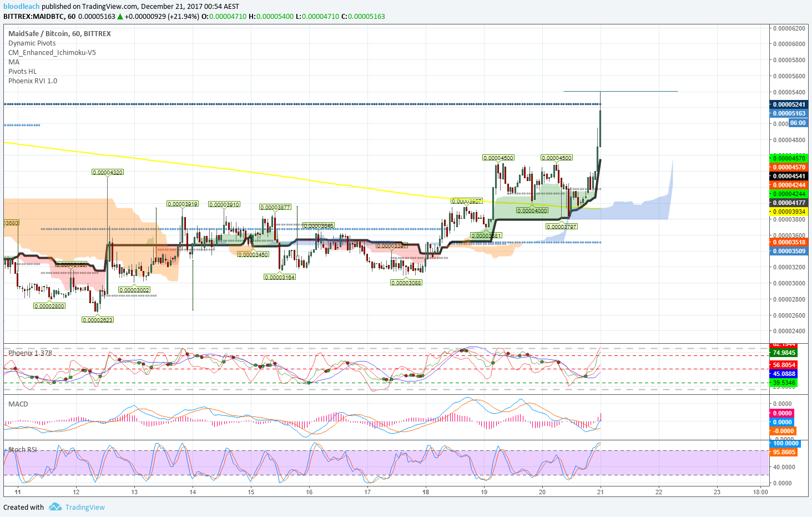This screenshot has width=812, height=517.
Task: Click the 18:00 time axis label
Action: [760, 492]
